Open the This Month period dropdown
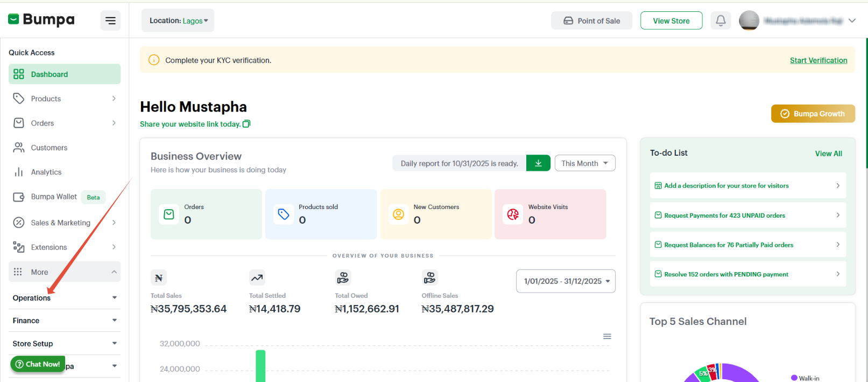Viewport: 868px width, 382px height. tap(585, 163)
